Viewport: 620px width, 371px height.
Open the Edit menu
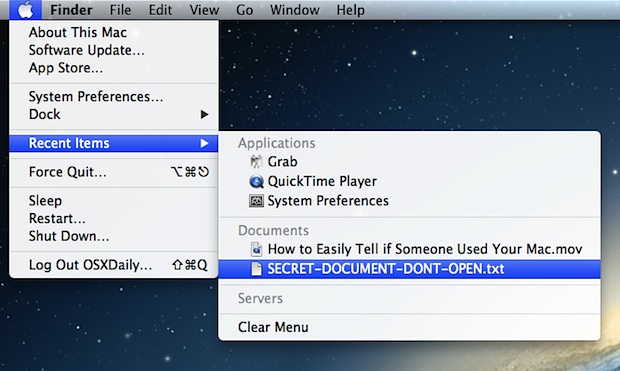pyautogui.click(x=160, y=10)
